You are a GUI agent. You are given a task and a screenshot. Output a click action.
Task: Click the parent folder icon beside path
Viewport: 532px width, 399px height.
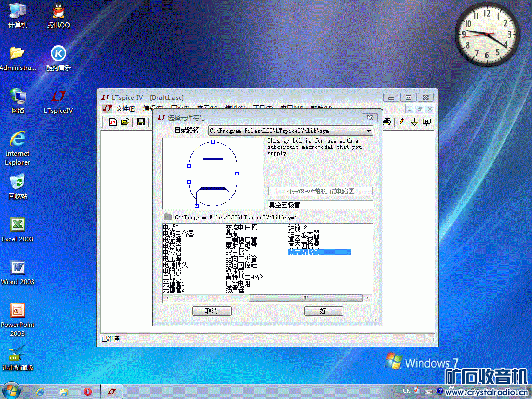[x=168, y=217]
